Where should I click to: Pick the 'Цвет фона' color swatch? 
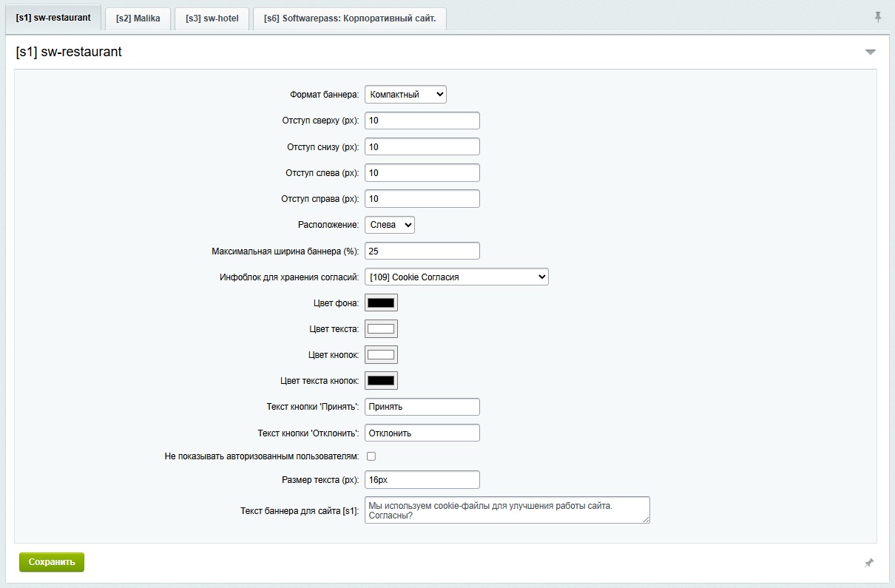pyautogui.click(x=381, y=303)
